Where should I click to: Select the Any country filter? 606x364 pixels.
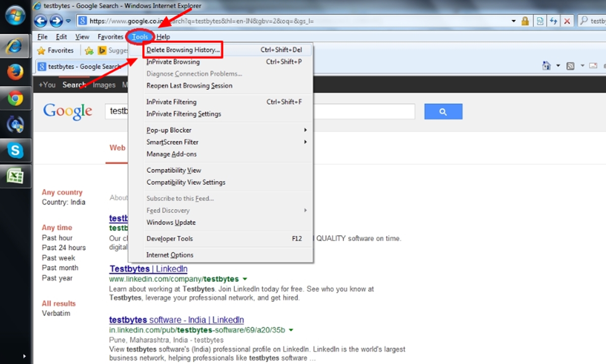tap(62, 192)
